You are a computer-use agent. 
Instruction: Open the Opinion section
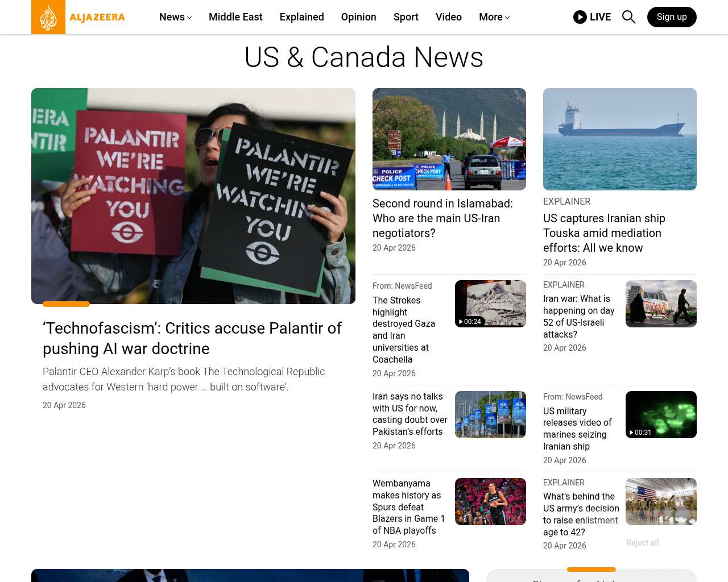pyautogui.click(x=359, y=17)
